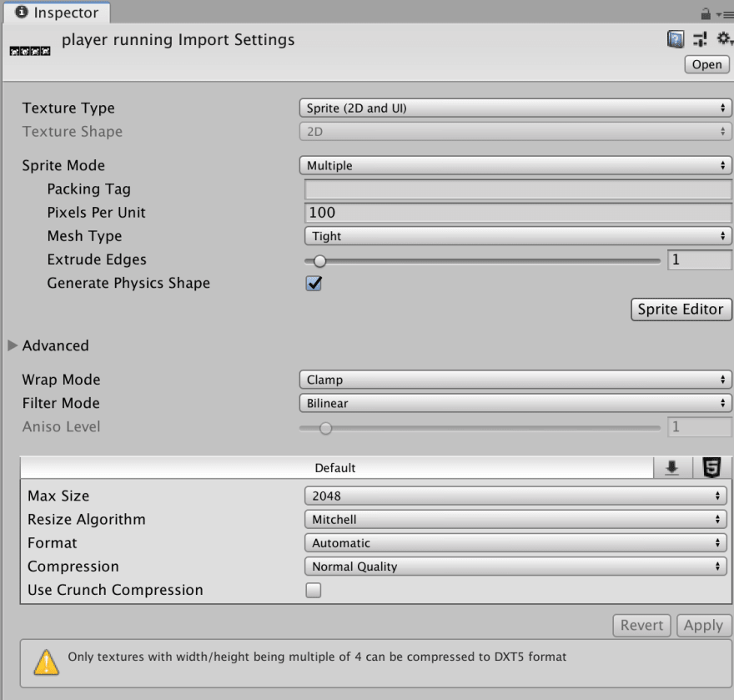The height and width of the screenshot is (700, 734).
Task: Open the gear settings menu icon
Action: 724,38
